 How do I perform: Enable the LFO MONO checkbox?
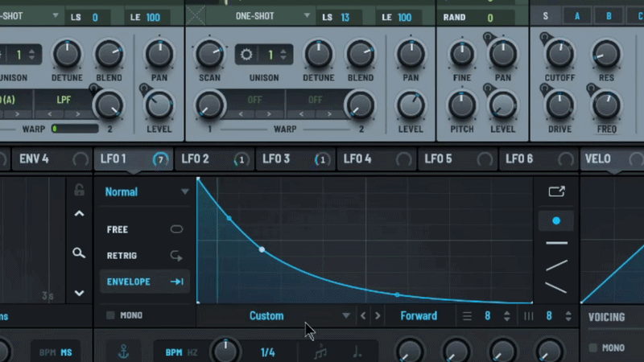110,315
